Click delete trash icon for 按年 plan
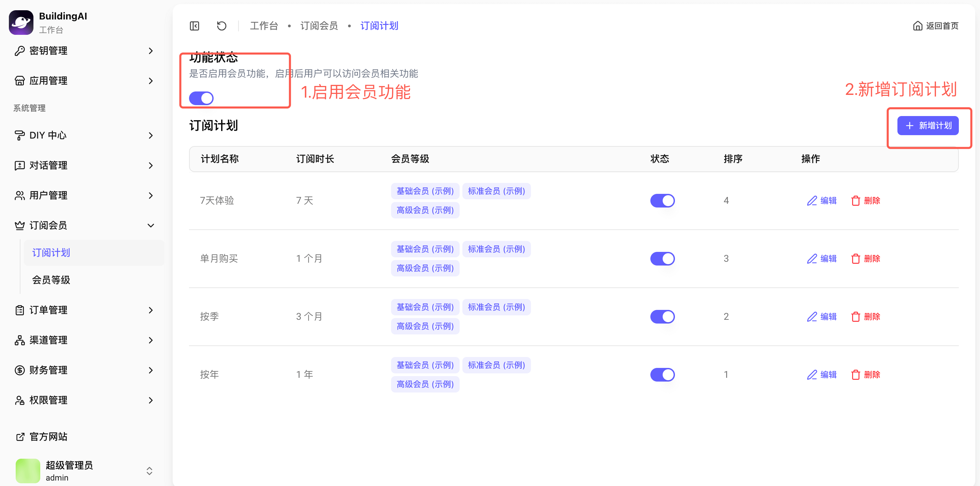Image resolution: width=980 pixels, height=486 pixels. pos(855,375)
